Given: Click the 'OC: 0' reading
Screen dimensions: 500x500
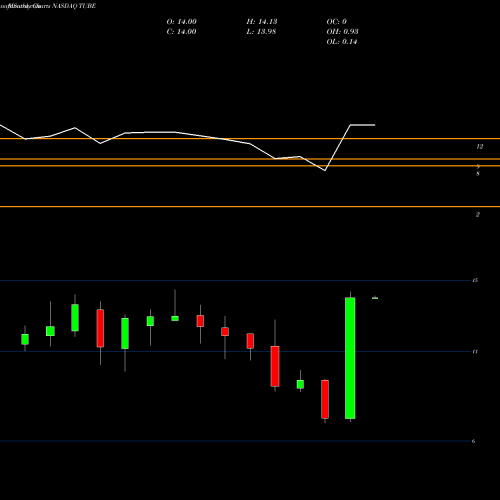Looking at the screenshot, I should click(x=337, y=22).
